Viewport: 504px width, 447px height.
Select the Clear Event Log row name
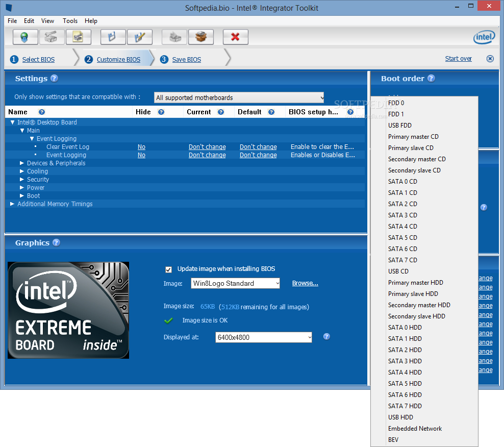67,147
